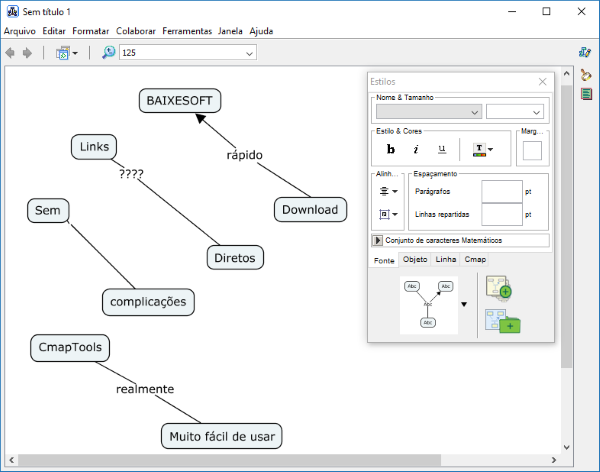Click the new named style icon
600x472 pixels.
[499, 287]
